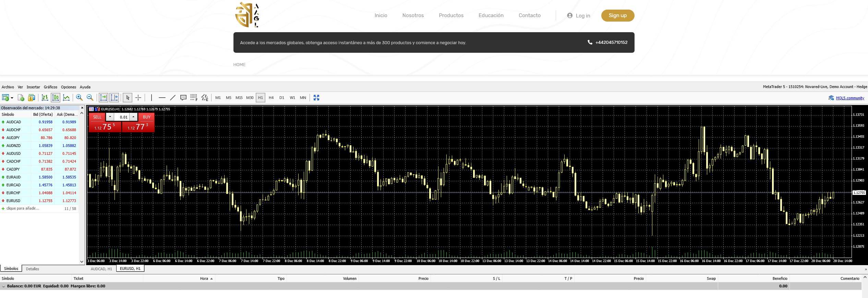Select the cursor arrow tool

[128, 98]
